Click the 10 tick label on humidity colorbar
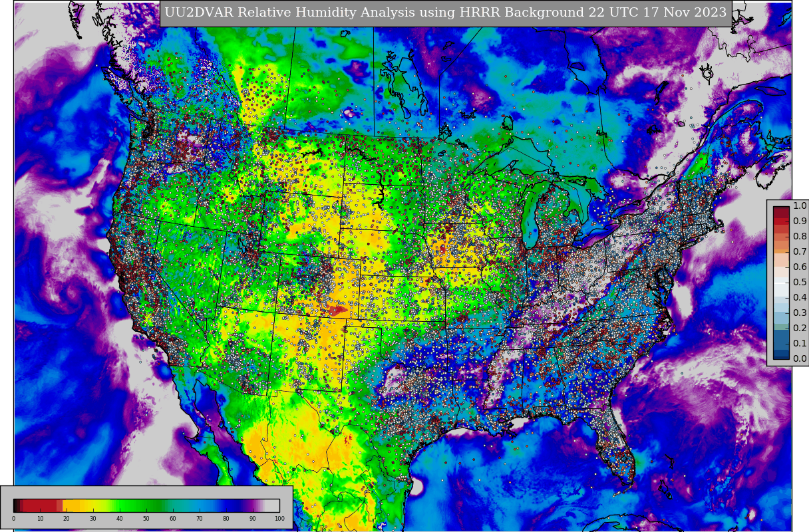Image resolution: width=809 pixels, height=532 pixels. [40, 519]
